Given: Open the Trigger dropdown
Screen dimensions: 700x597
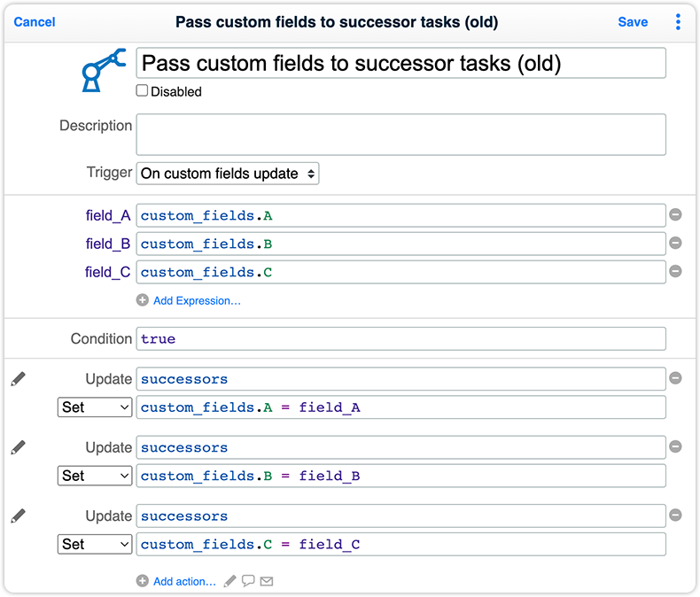Looking at the screenshot, I should coord(227,173).
